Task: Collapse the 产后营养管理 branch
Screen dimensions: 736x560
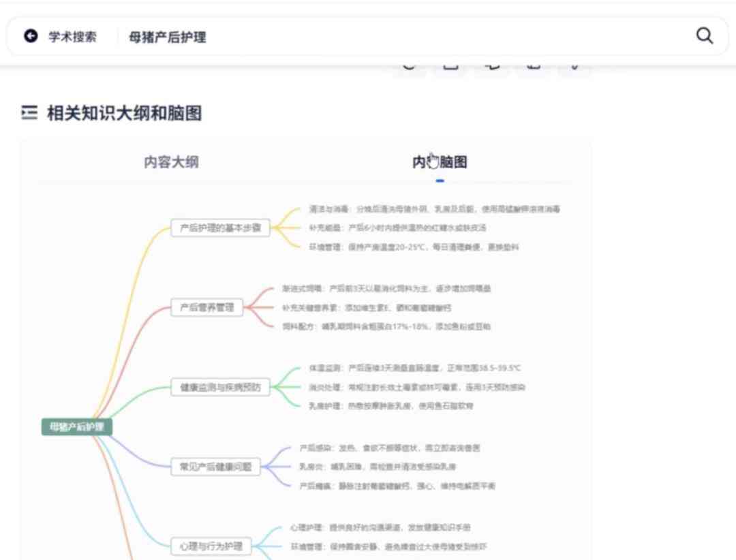Action: (206, 308)
